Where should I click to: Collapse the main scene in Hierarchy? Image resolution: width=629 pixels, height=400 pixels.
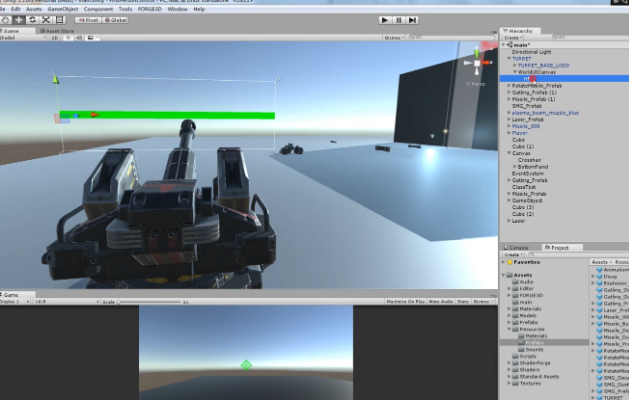point(503,45)
